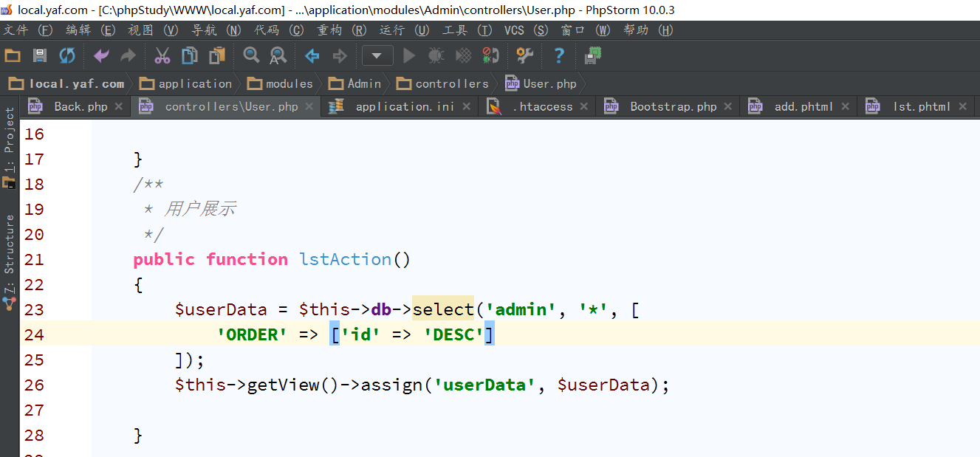Open Find with the magnifier icon
The image size is (980, 457).
(x=251, y=56)
